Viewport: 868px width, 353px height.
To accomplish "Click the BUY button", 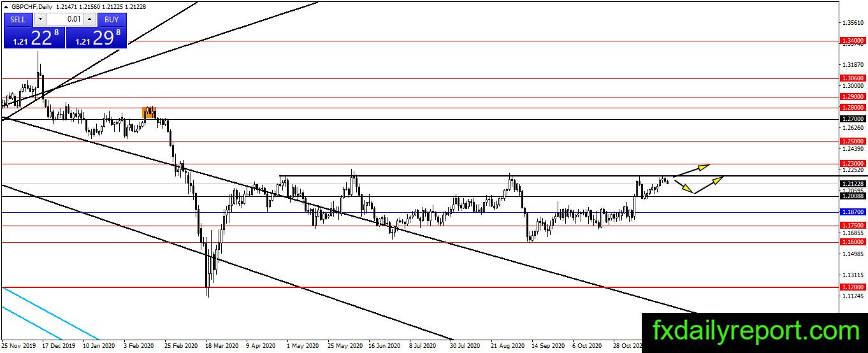I will [x=112, y=19].
